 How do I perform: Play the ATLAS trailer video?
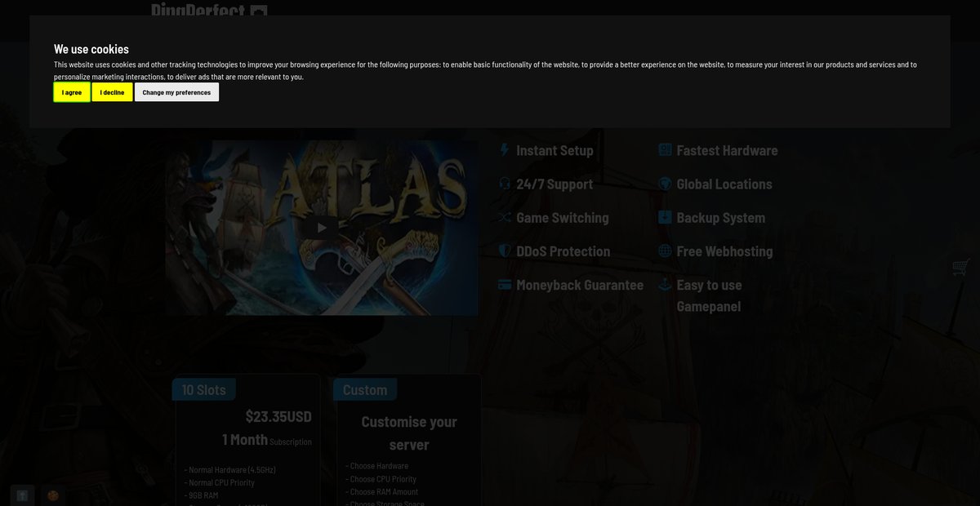pyautogui.click(x=322, y=228)
